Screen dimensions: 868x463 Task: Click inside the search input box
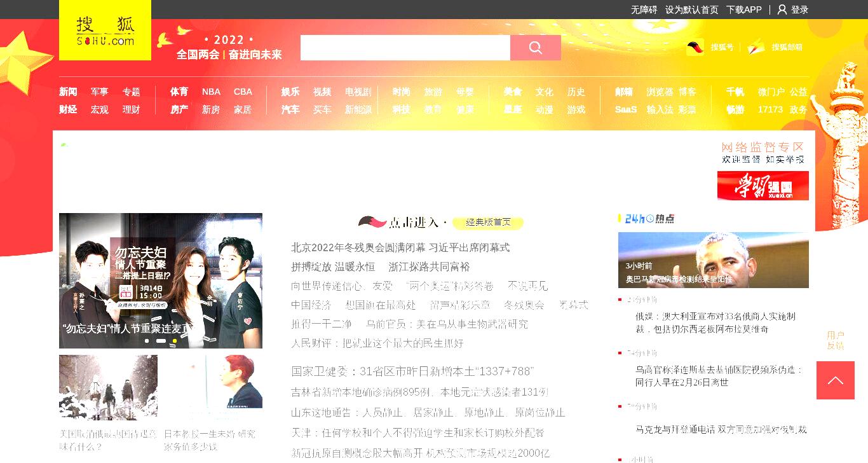[405, 48]
